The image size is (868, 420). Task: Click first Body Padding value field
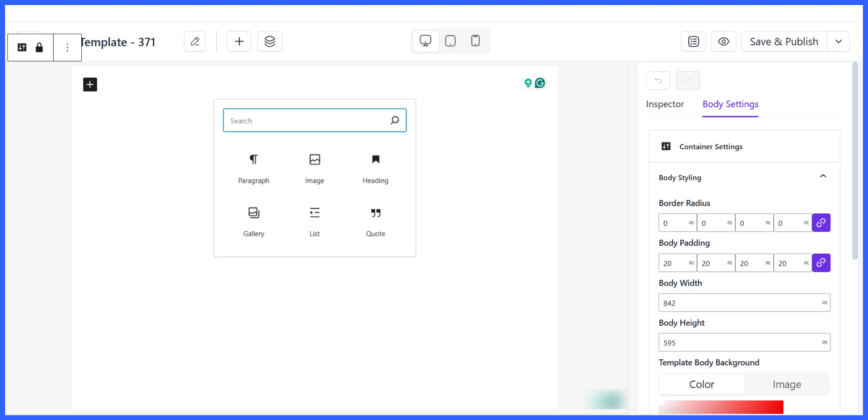click(677, 263)
